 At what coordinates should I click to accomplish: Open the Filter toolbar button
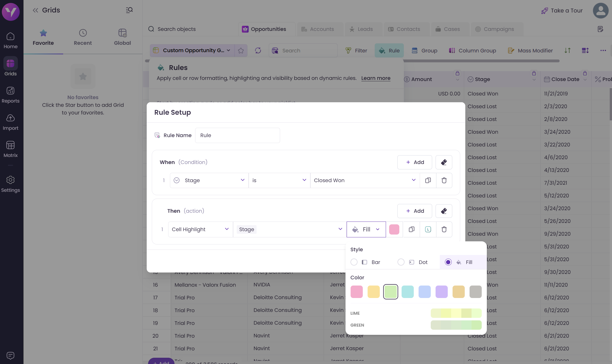tap(356, 50)
